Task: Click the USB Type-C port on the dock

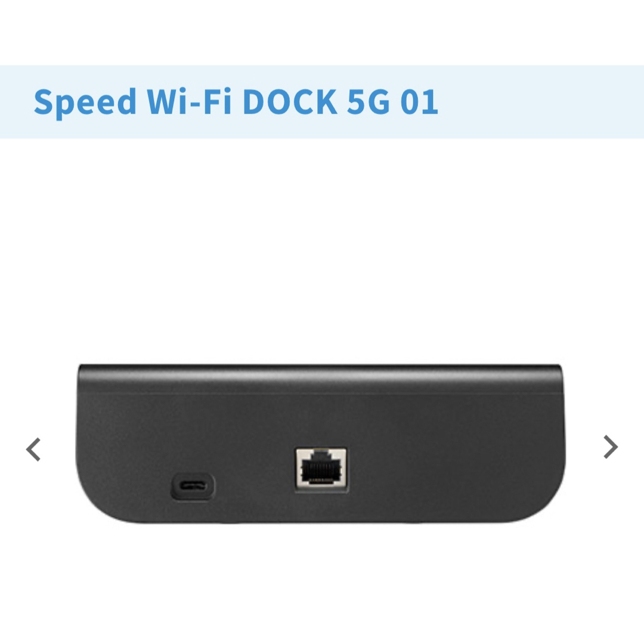Action: pyautogui.click(x=193, y=487)
